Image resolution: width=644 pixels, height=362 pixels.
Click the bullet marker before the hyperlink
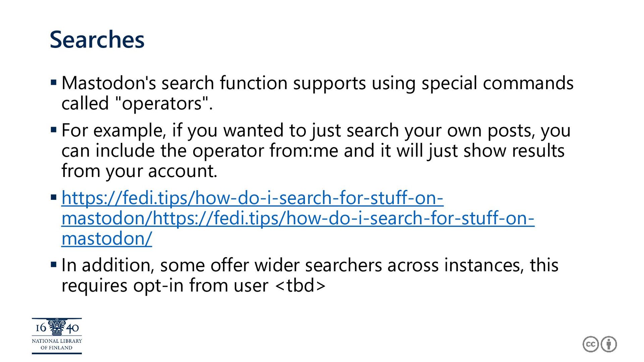coord(53,197)
